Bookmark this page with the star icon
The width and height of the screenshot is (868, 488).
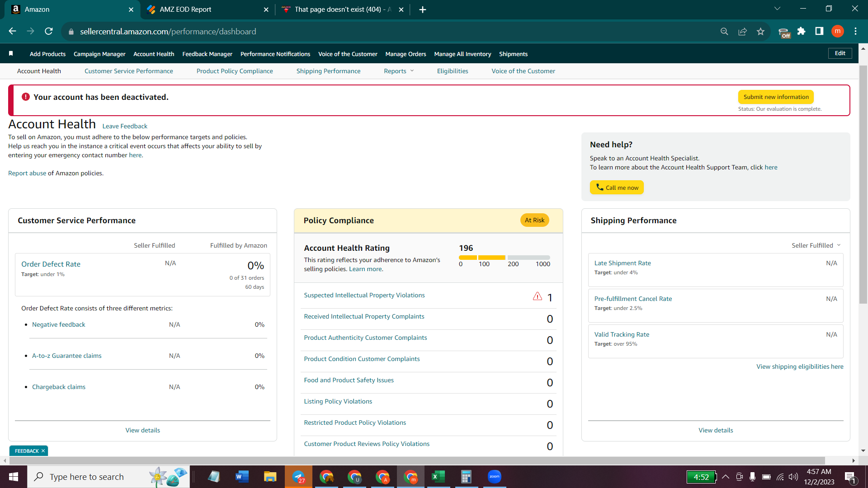coord(760,31)
